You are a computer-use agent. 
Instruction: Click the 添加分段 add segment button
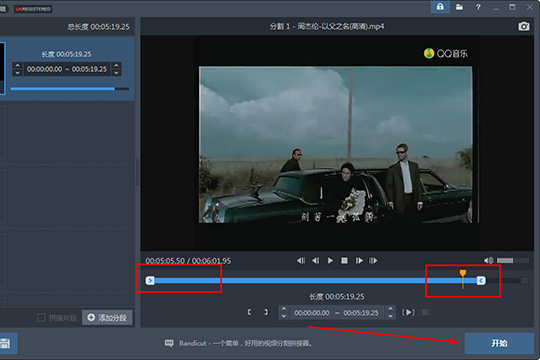107,318
